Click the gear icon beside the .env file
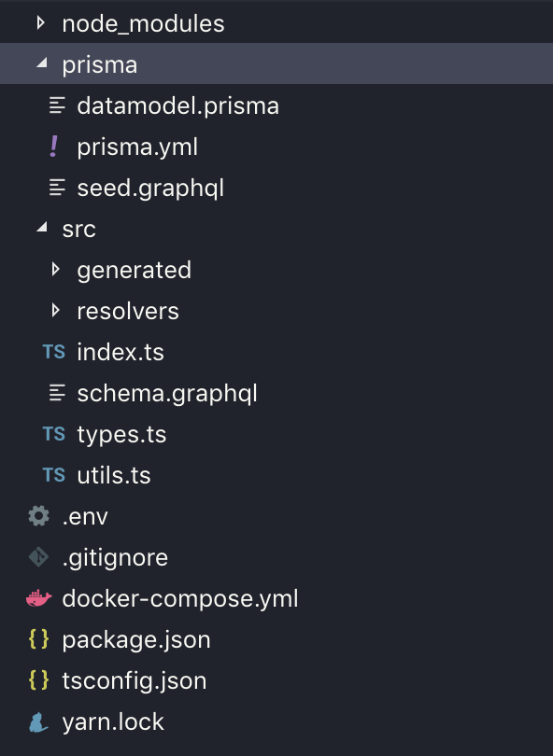 click(37, 516)
